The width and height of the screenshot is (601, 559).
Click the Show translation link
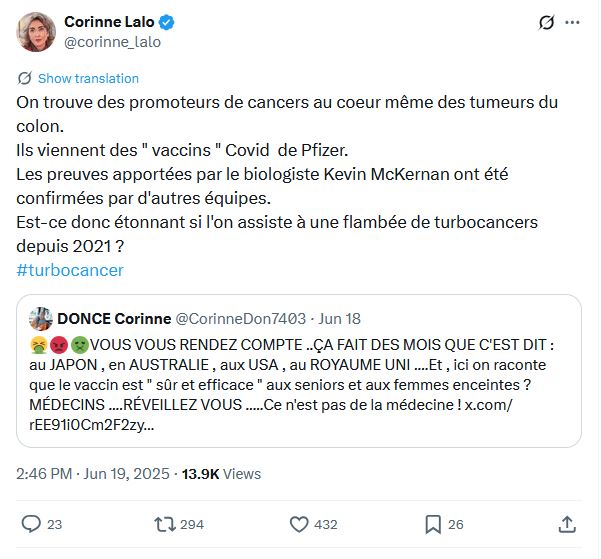[x=88, y=78]
